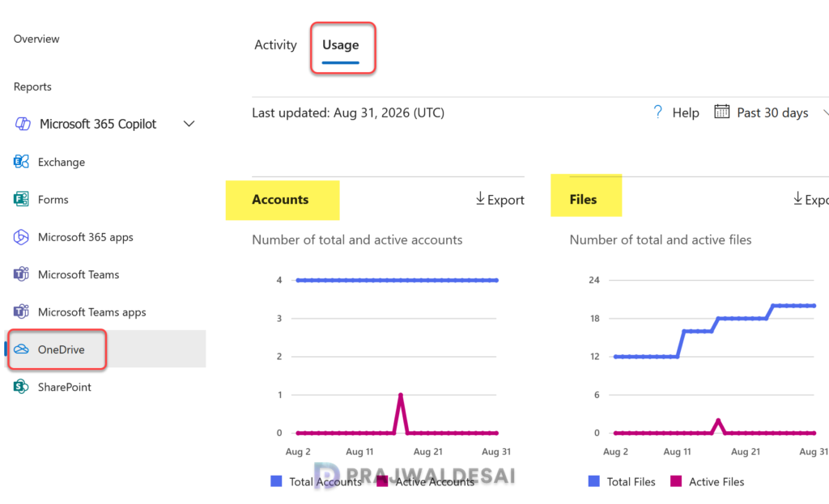Screen dimensions: 829x504
Task: Click the Microsoft Teams icon
Action: (21, 274)
